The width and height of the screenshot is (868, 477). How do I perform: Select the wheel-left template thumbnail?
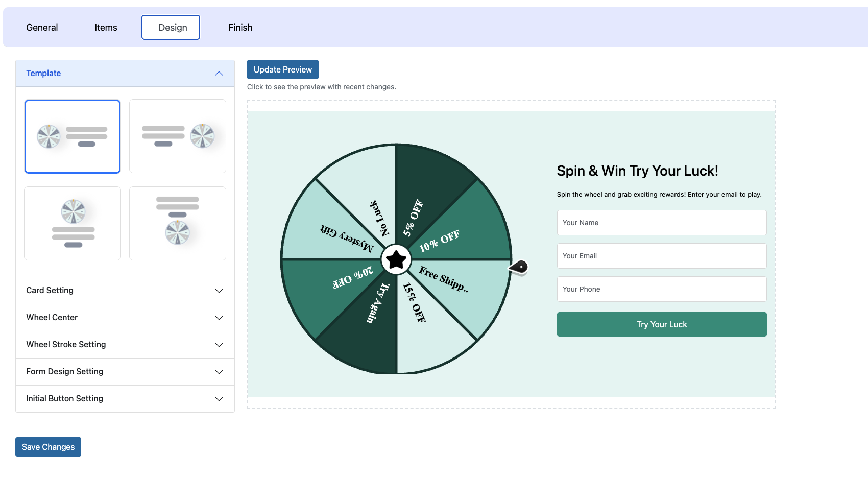pyautogui.click(x=72, y=136)
